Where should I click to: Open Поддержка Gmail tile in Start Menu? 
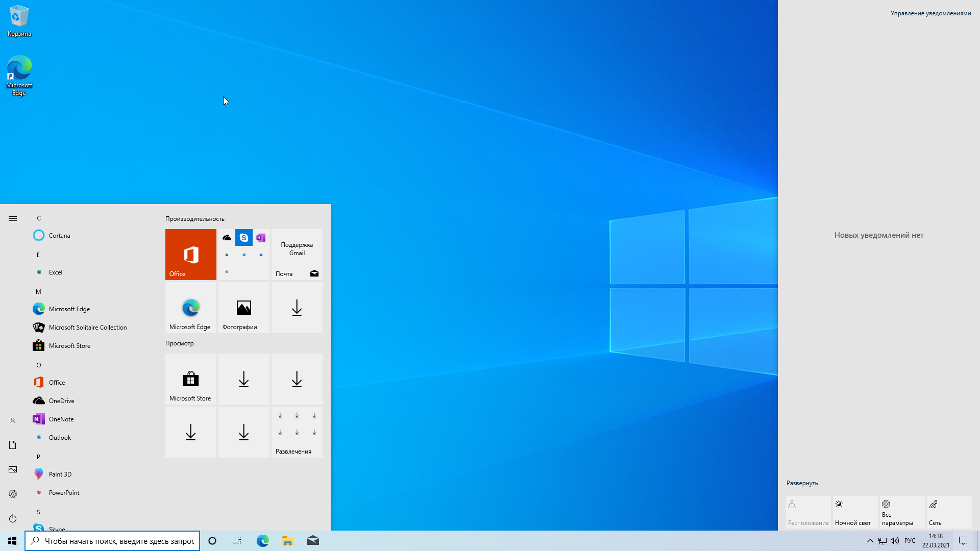296,249
